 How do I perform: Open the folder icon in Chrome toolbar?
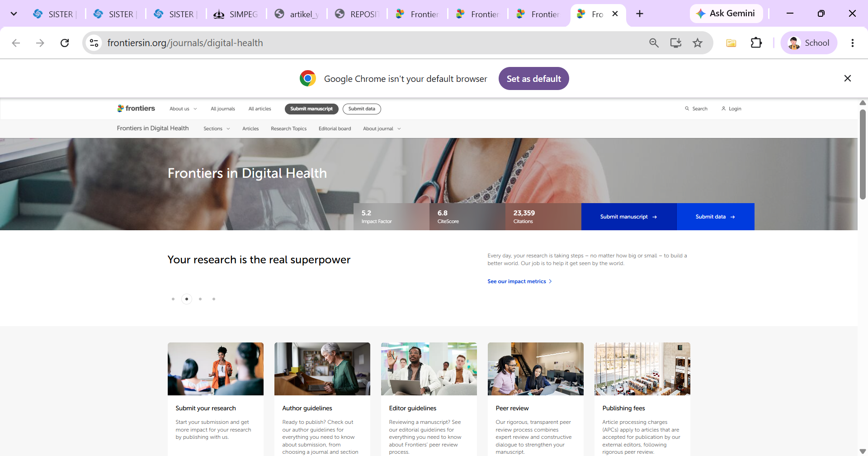click(x=731, y=43)
